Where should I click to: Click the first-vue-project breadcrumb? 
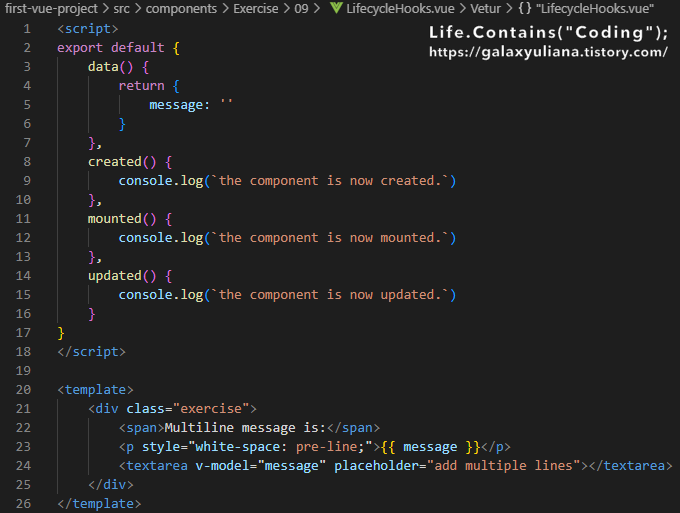[51, 9]
